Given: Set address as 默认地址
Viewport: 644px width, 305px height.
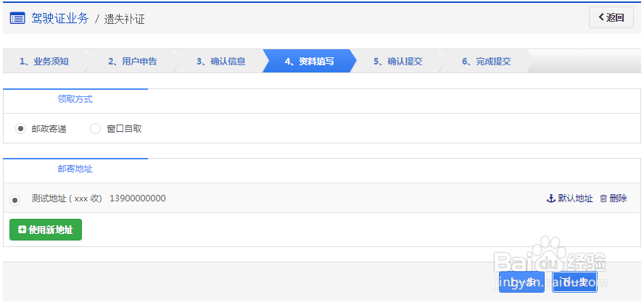Looking at the screenshot, I should tap(575, 199).
